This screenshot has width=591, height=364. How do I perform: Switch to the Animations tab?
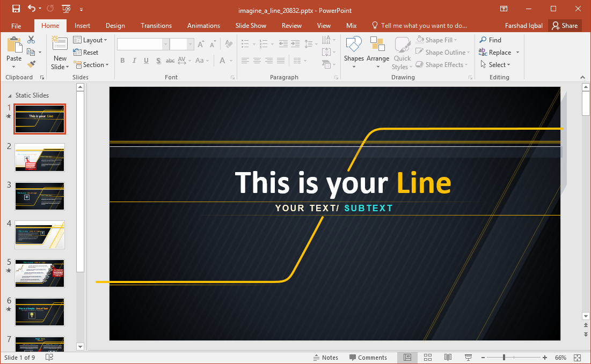click(x=203, y=26)
